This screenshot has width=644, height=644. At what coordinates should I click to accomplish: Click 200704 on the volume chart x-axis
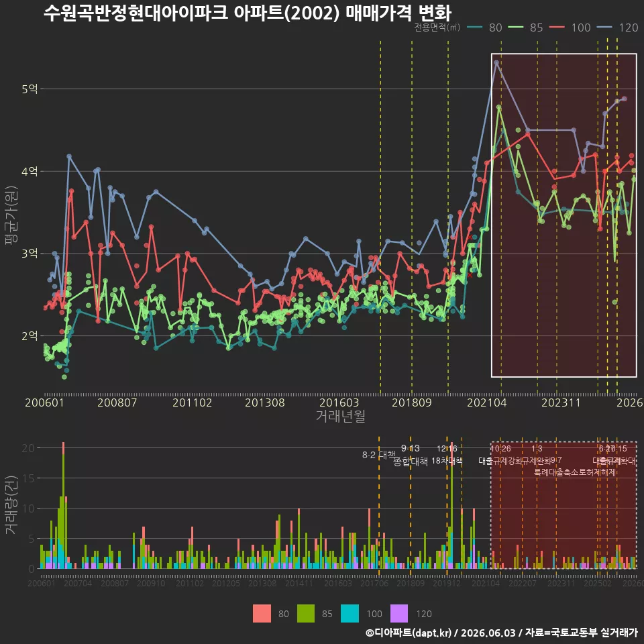coord(78,583)
